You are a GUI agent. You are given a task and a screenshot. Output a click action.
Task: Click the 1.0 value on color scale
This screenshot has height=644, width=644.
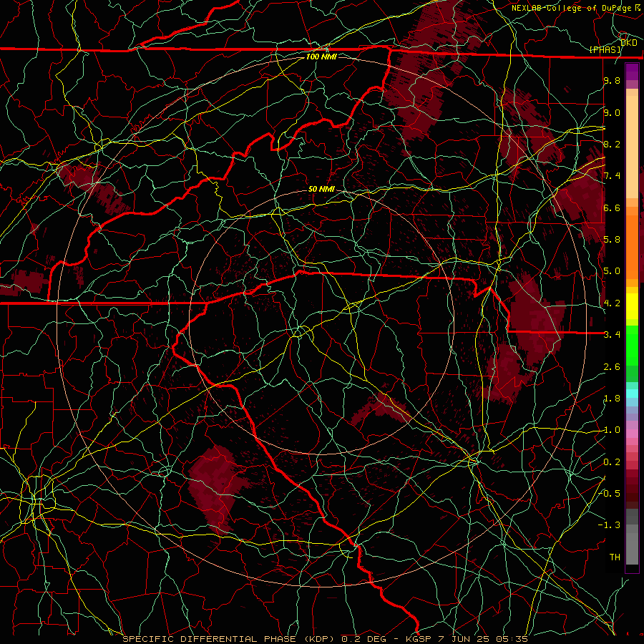[612, 430]
